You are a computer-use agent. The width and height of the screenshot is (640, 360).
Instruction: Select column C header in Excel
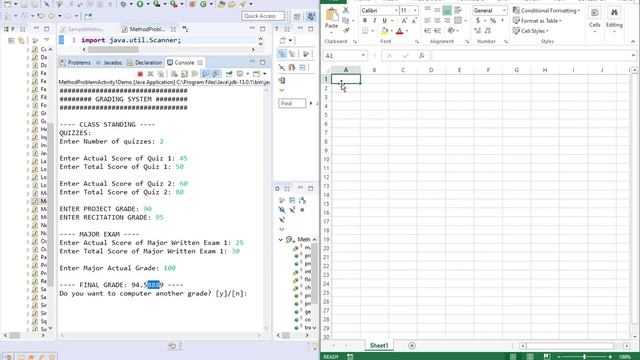pos(403,70)
